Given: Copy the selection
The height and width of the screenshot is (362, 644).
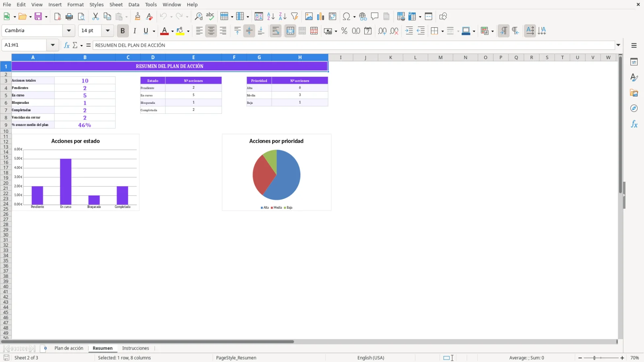Looking at the screenshot, I should pyautogui.click(x=107, y=16).
